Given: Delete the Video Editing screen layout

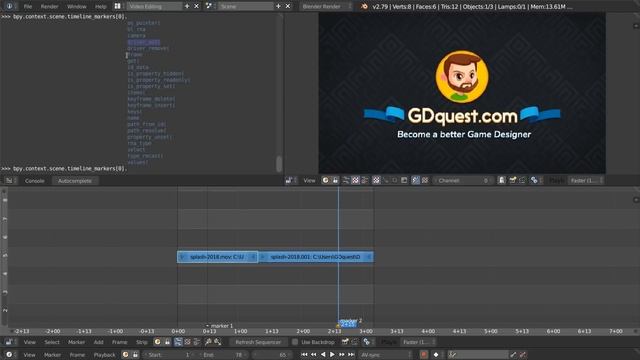Looking at the screenshot, I should 196,6.
